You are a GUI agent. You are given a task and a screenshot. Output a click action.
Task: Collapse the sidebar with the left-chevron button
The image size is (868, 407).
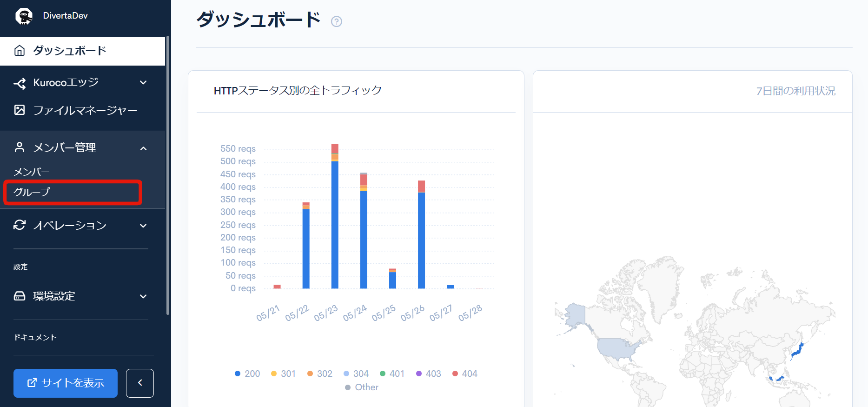(x=140, y=383)
